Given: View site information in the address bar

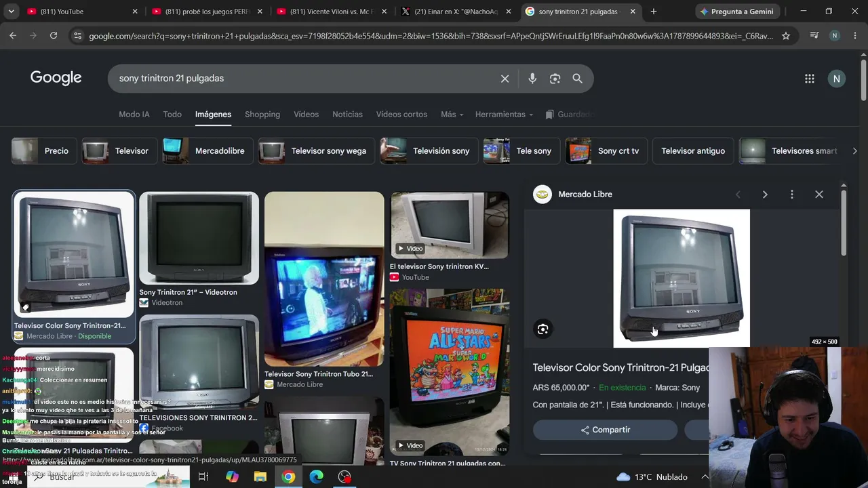Looking at the screenshot, I should 77,36.
